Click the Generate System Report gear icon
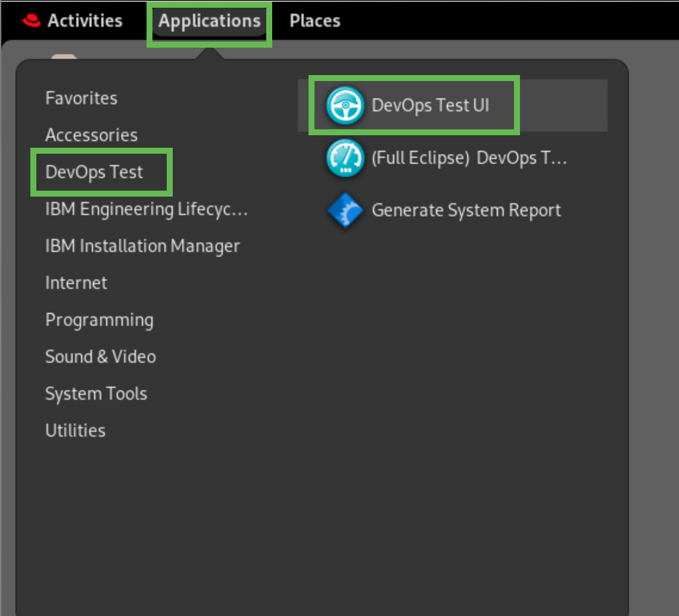This screenshot has width=679, height=616. coord(345,210)
